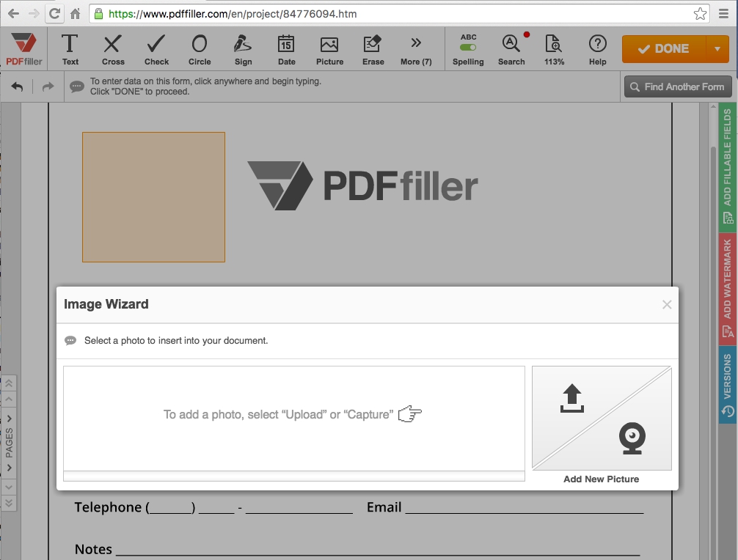The image size is (738, 560).
Task: Click the upload picture icon
Action: [572, 398]
